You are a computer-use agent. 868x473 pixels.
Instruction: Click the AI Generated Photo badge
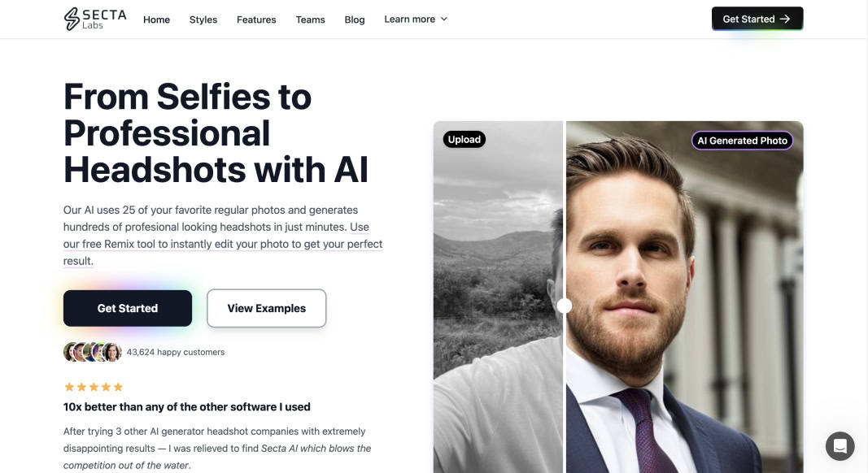coord(742,141)
